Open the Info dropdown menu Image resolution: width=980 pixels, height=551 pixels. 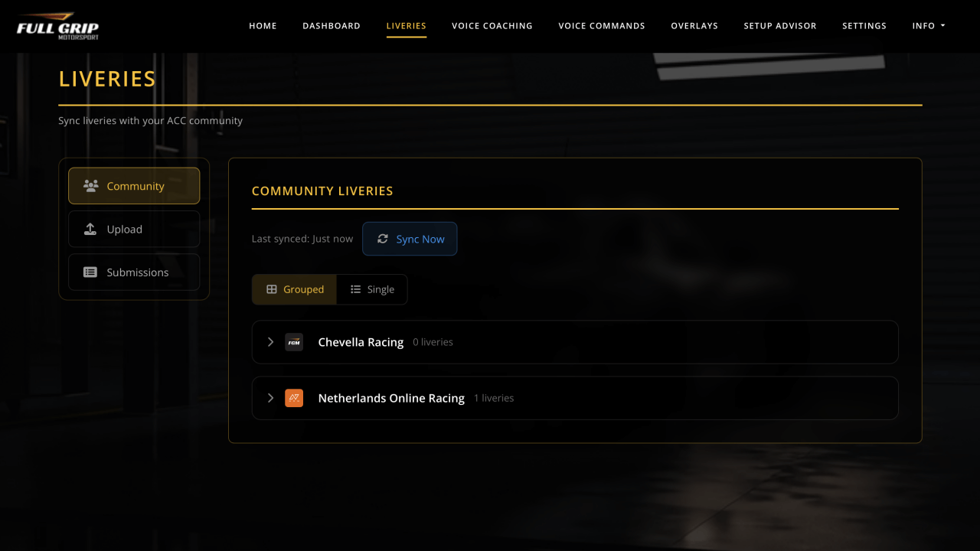pyautogui.click(x=928, y=26)
